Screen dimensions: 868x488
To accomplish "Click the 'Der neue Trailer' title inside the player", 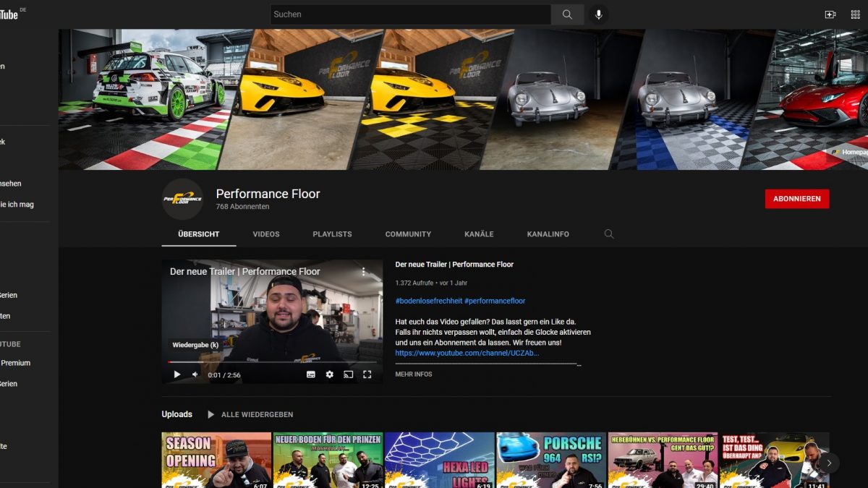I will tap(245, 272).
